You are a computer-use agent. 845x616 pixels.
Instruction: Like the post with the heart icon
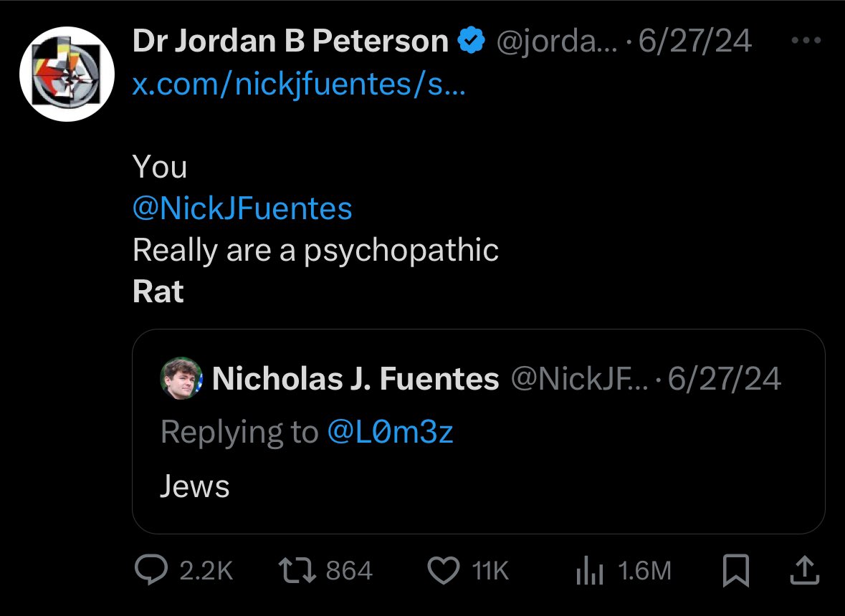(442, 570)
